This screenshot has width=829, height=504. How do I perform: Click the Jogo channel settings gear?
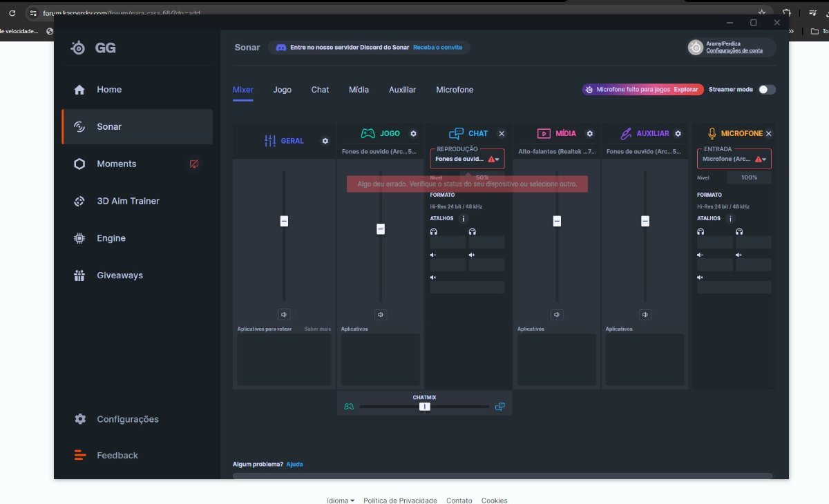[413, 133]
